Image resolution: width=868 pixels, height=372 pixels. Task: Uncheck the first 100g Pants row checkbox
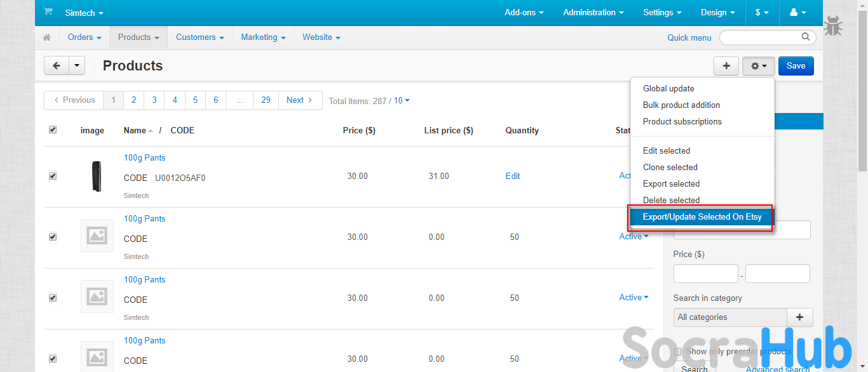53,176
